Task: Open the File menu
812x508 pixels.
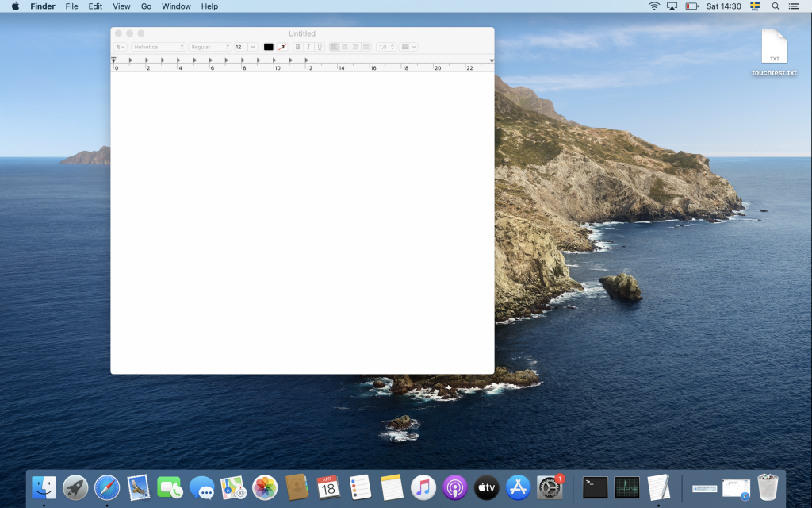Action: coord(71,6)
